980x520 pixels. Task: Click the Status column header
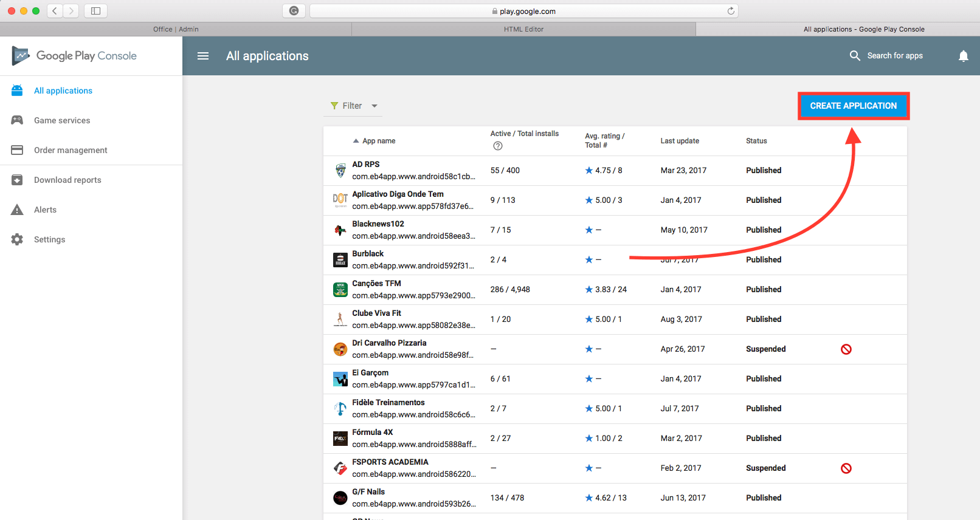756,141
